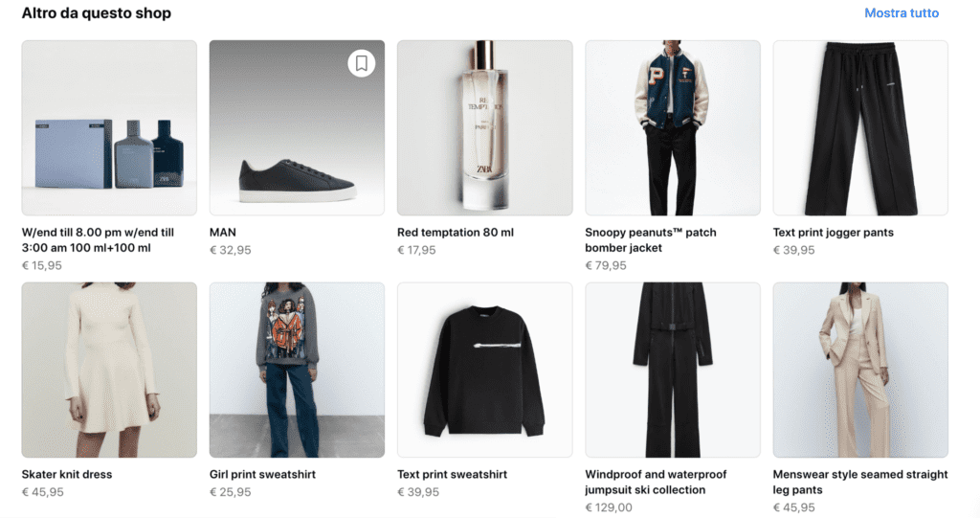
Task: Click the 'Text print jogger pants' name
Action: tap(834, 232)
